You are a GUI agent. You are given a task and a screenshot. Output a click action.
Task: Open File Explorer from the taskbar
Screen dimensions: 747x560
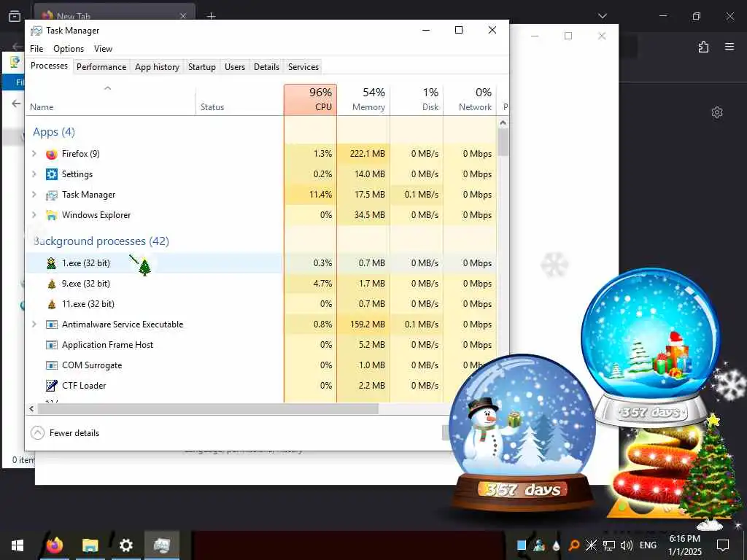coord(90,545)
